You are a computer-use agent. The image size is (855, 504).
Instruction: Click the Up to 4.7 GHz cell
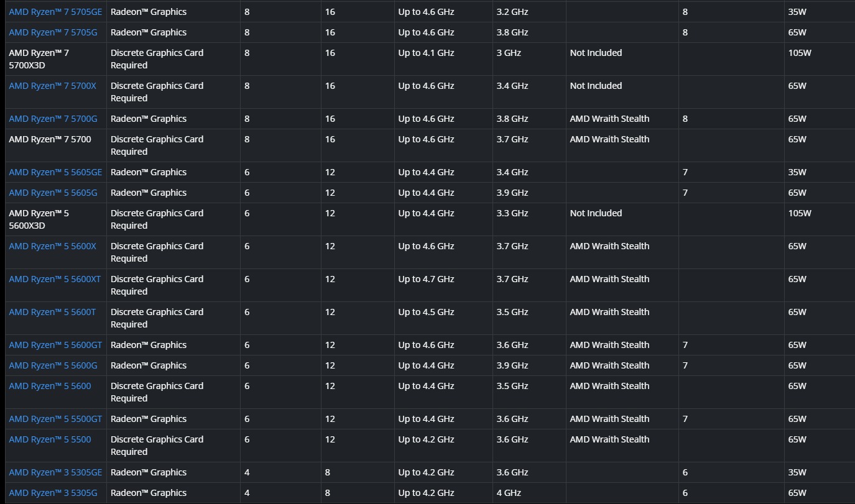point(426,279)
